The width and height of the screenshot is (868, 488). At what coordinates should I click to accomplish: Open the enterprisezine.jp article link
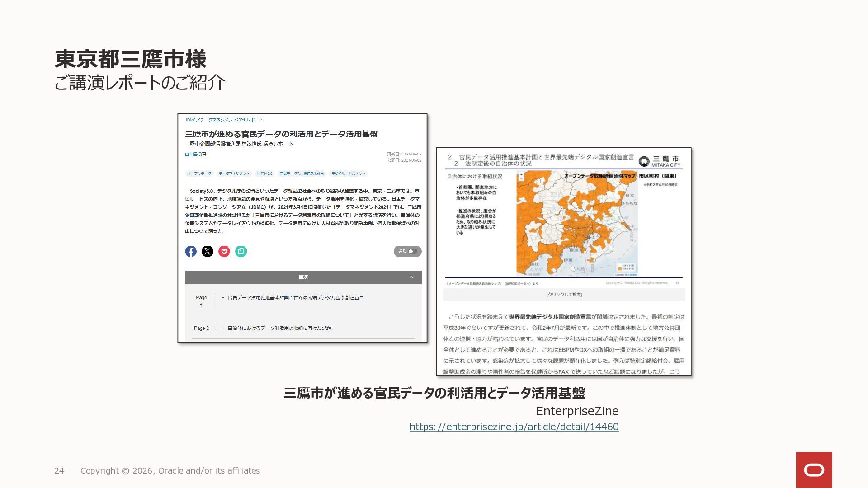tap(514, 427)
